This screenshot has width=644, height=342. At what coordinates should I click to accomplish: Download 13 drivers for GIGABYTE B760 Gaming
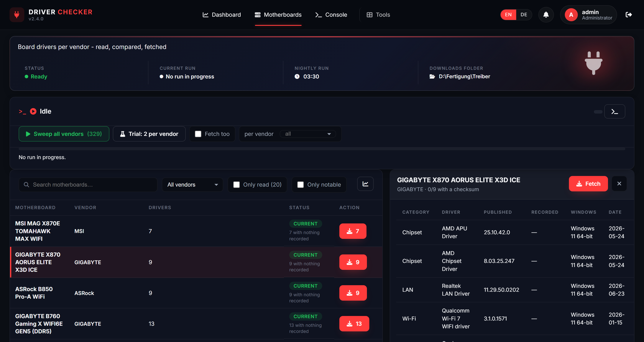point(354,324)
